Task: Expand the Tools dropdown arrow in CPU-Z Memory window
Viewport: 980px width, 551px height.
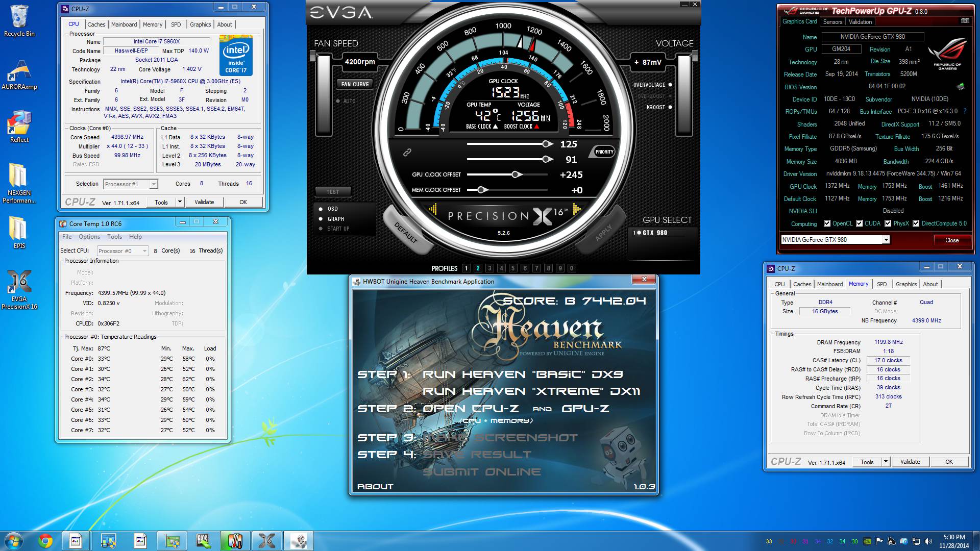Action: tap(886, 462)
